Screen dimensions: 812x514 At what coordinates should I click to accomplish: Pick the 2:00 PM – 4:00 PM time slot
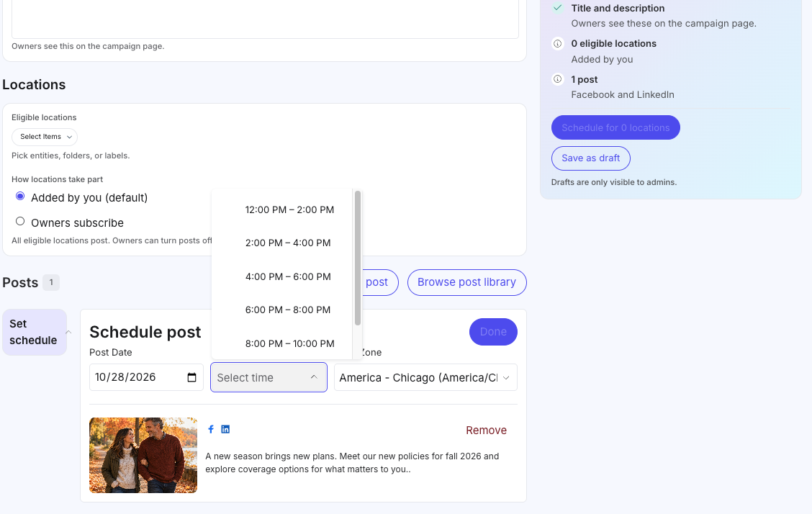pyautogui.click(x=288, y=243)
